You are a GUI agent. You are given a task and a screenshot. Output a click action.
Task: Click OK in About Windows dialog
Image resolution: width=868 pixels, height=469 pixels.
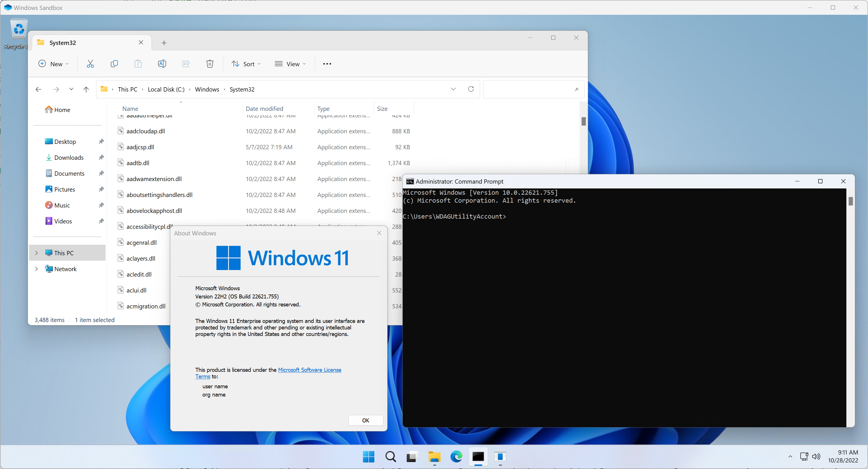click(365, 420)
